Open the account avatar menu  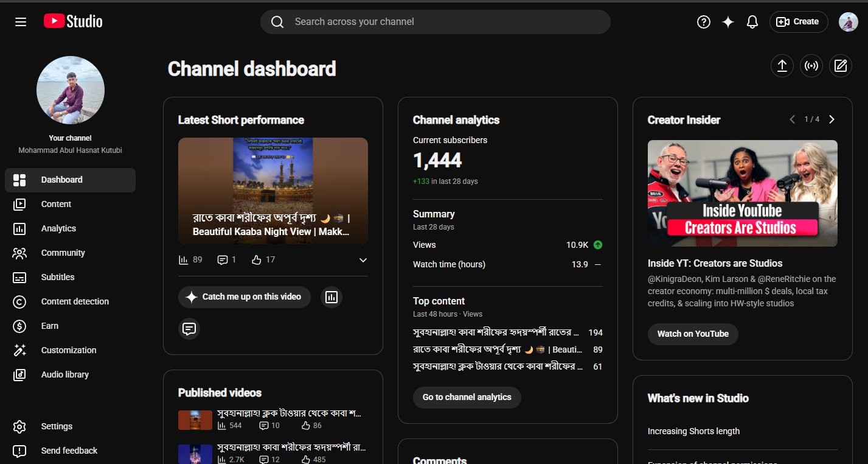click(x=849, y=22)
